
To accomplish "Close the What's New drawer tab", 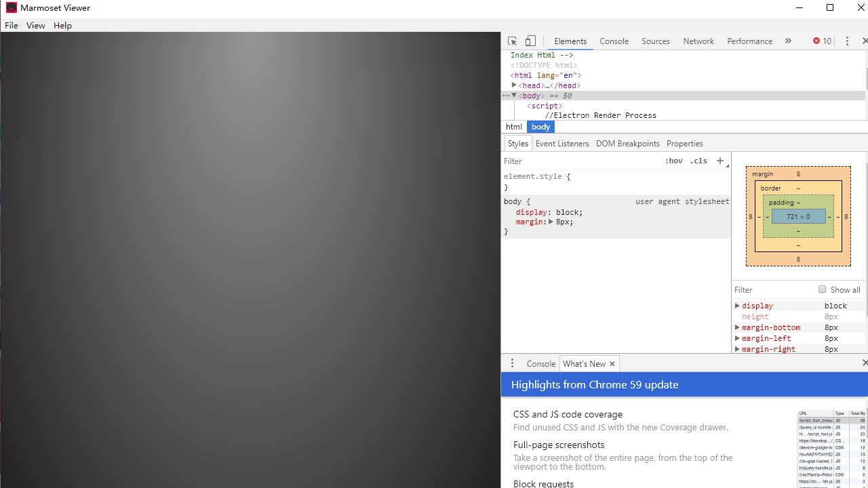I will (612, 363).
